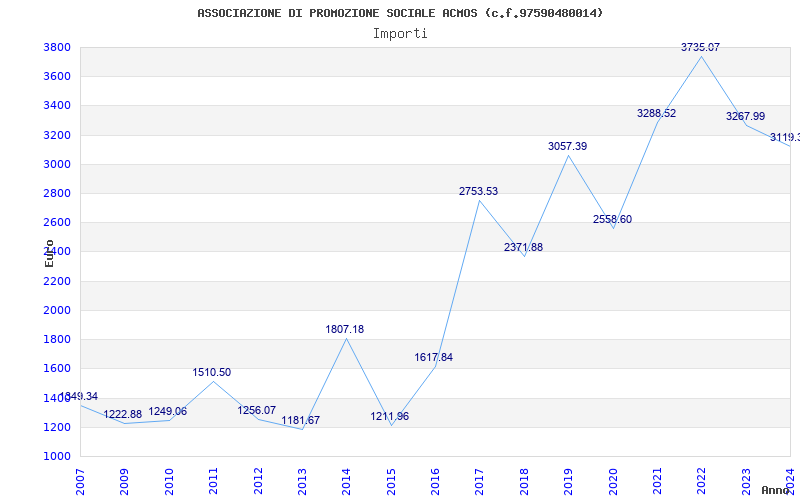
Task: Click the y-axis value 3000
Action: point(57,165)
